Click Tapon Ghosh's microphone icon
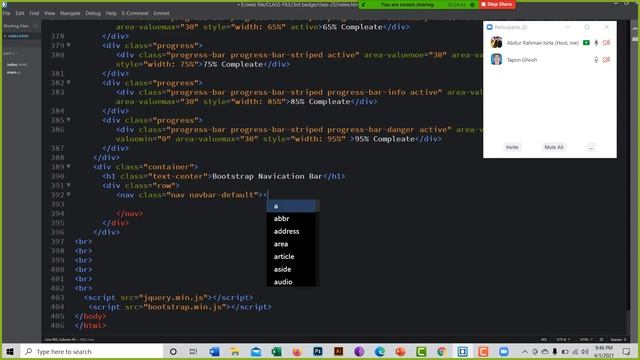The image size is (640, 360). click(596, 60)
